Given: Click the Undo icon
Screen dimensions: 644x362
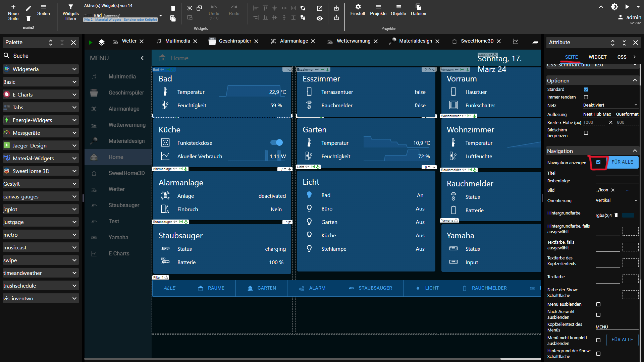Looking at the screenshot, I should 214,7.
